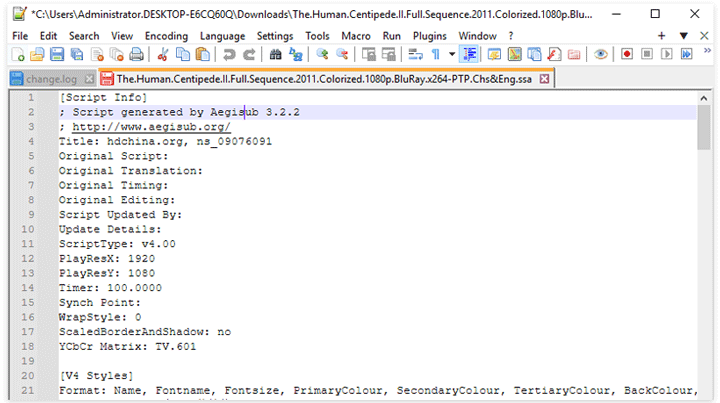The height and width of the screenshot is (403, 720).
Task: Click the Close document toolbar icon
Action: coord(97,55)
